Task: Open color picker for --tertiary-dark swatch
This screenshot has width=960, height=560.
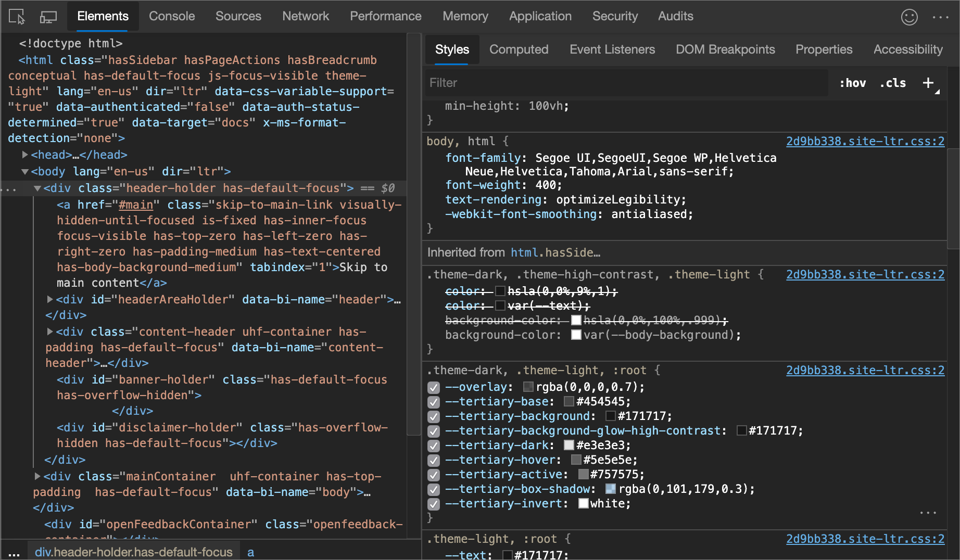Action: pos(569,446)
